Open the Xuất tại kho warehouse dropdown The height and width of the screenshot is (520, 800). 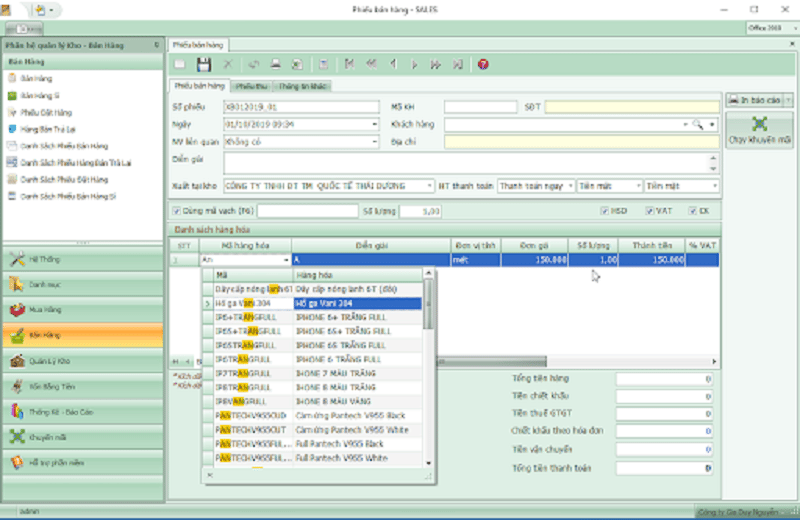[x=430, y=186]
